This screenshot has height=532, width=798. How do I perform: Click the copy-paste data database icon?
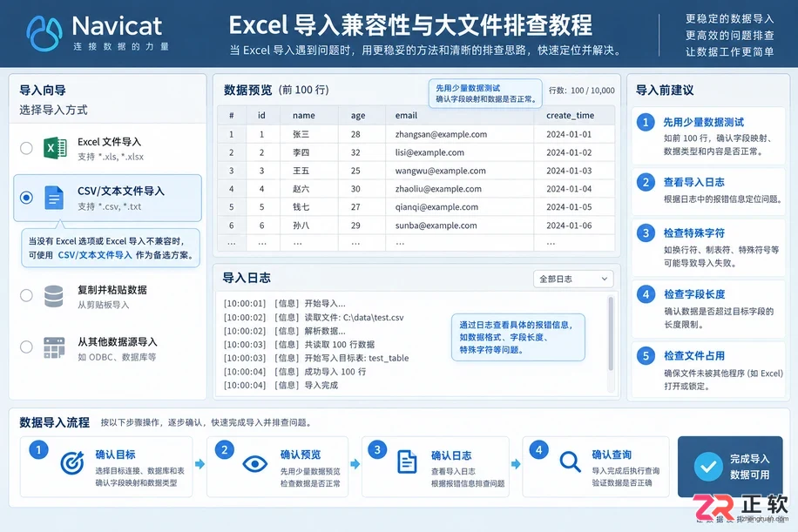[54, 297]
